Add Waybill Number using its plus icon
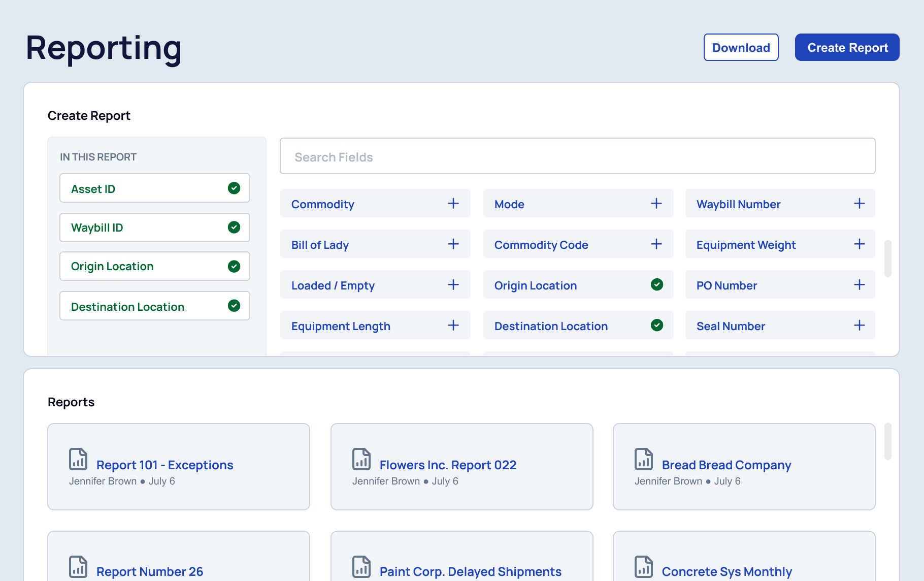This screenshot has height=581, width=924. (x=860, y=204)
